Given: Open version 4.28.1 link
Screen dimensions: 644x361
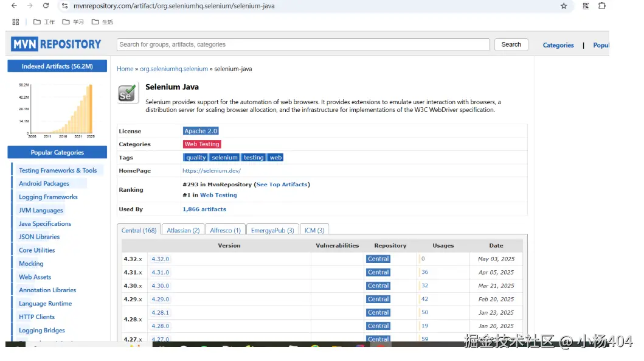Looking at the screenshot, I should point(160,312).
